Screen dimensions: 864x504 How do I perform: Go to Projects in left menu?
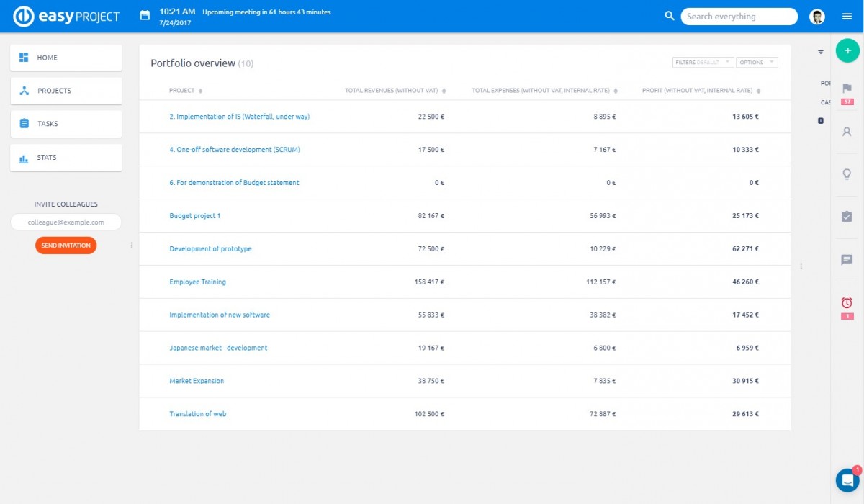(x=66, y=91)
